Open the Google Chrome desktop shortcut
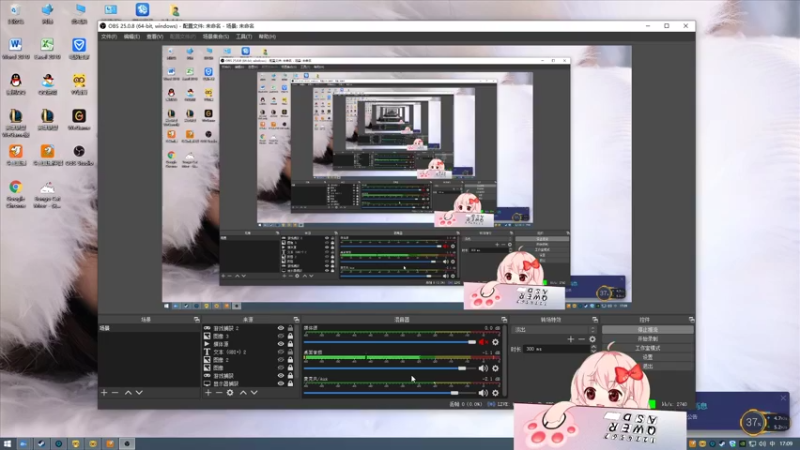This screenshot has height=450, width=800. [16, 193]
